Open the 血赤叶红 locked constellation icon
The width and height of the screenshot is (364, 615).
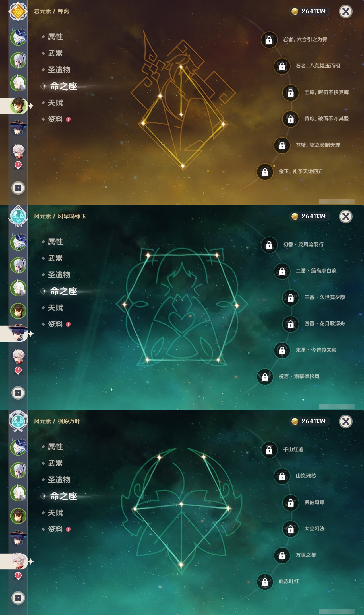[x=265, y=582]
